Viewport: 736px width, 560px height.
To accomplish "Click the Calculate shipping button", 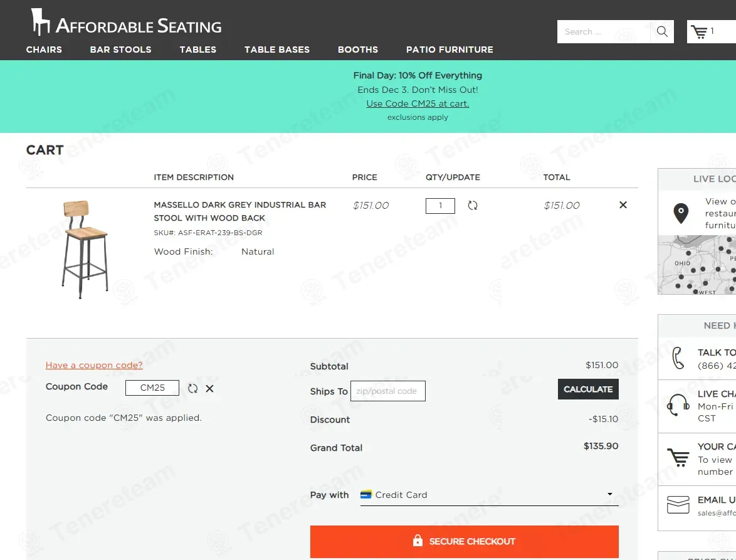I will (x=588, y=389).
